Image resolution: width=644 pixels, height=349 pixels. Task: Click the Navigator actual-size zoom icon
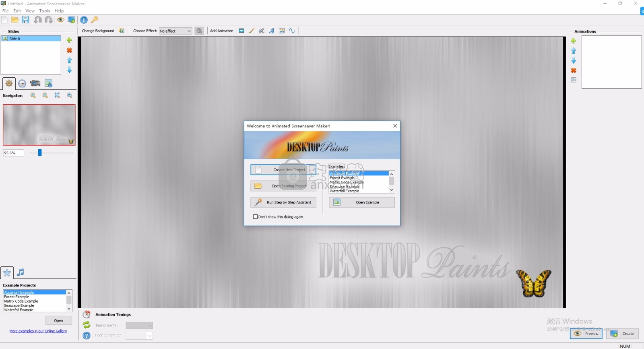coord(70,96)
